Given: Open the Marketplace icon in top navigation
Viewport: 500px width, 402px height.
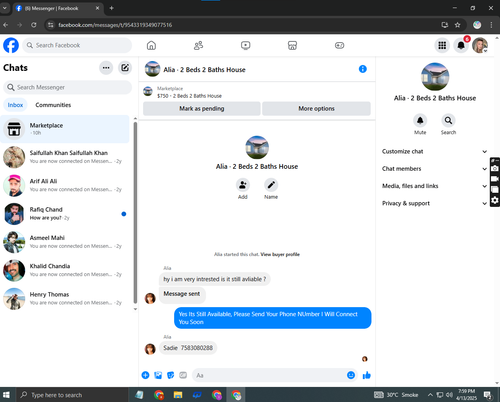Looking at the screenshot, I should (x=292, y=45).
